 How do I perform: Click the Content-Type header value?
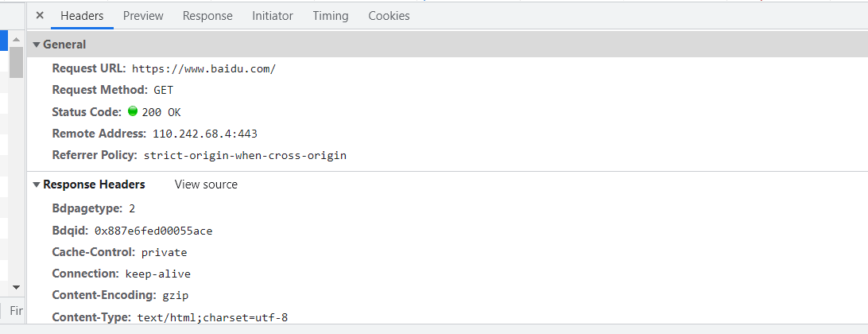pyautogui.click(x=212, y=318)
